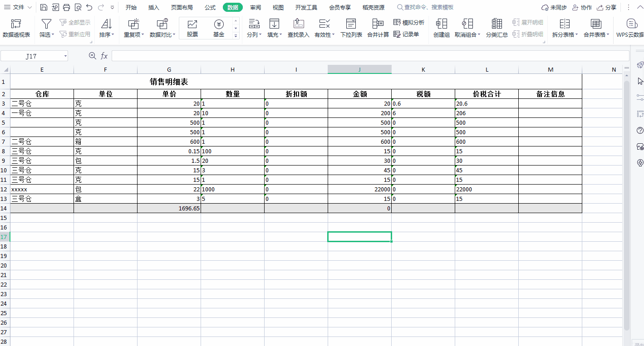Click the cell containing xxxxx
This screenshot has width=644, height=346.
(42, 189)
